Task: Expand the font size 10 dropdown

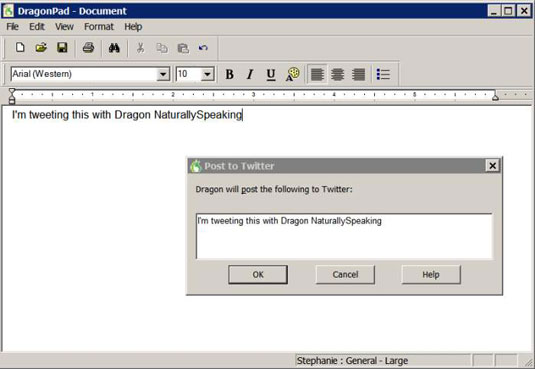Action: pos(207,74)
